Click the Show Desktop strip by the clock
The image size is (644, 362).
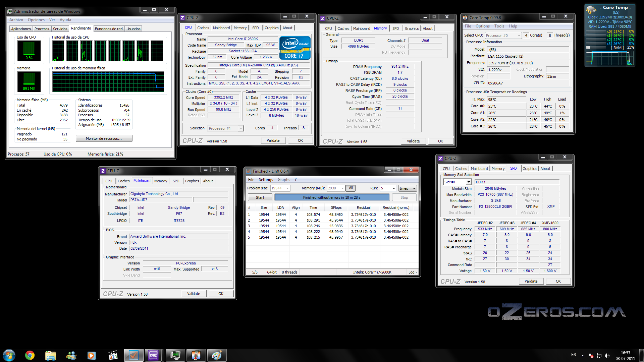[x=641, y=355]
